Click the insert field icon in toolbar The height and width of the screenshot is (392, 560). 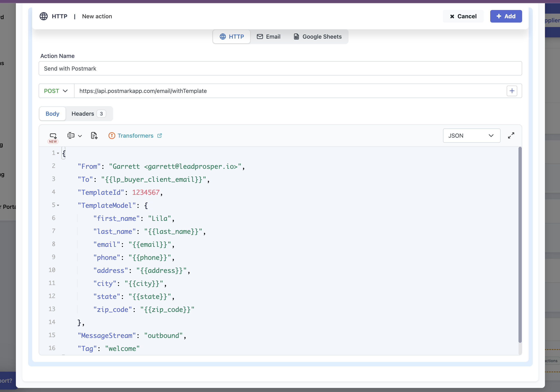tap(71, 135)
